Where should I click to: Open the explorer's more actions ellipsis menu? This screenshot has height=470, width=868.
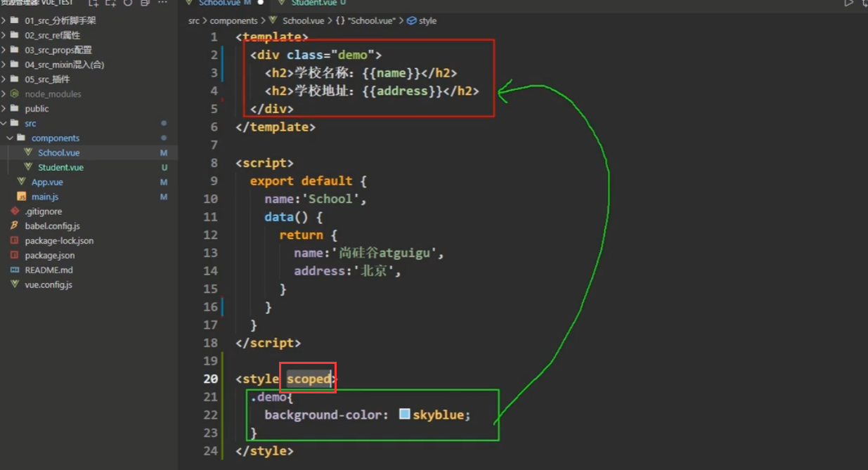163,3
